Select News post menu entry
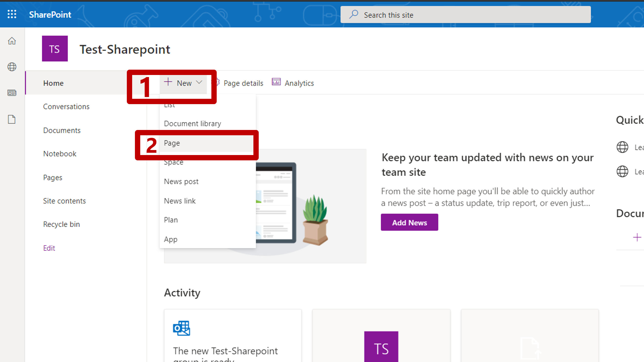 181,182
